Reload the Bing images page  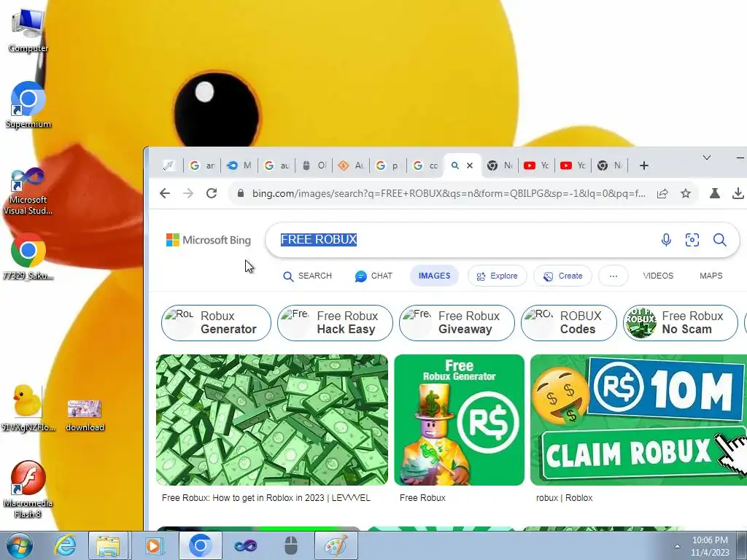(212, 193)
